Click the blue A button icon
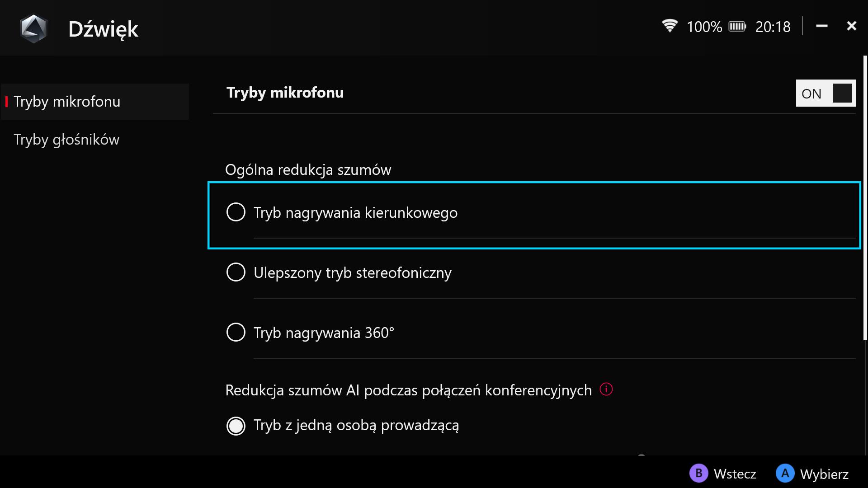 (x=785, y=473)
